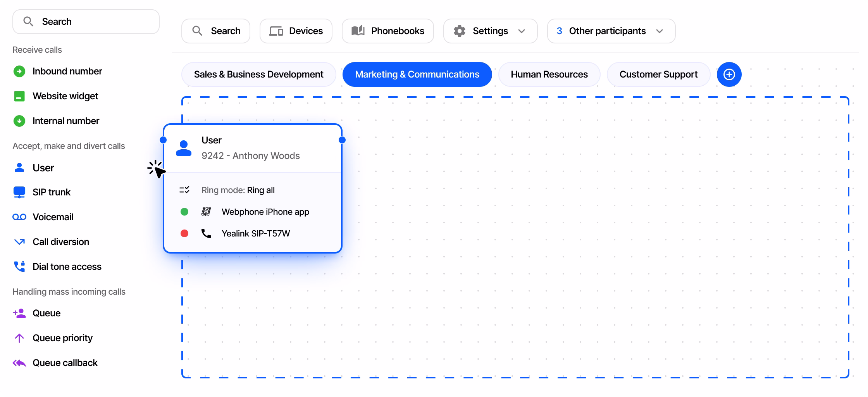Click the '9242 - Anthony Woods' text

tap(251, 156)
